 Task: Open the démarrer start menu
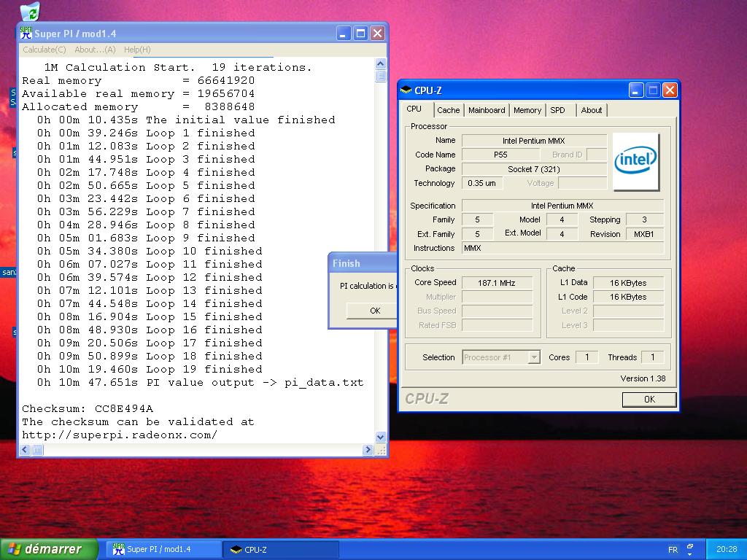tap(49, 549)
